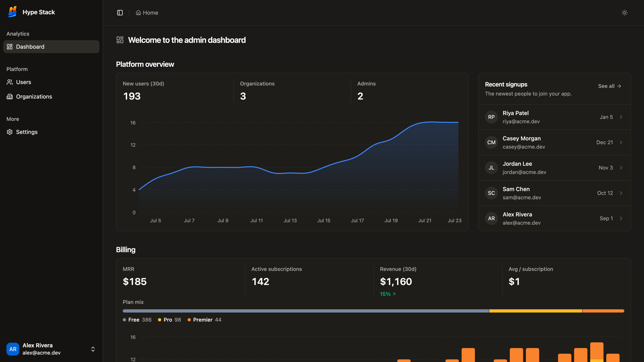Switch theme with the sun icon
This screenshot has width=644, height=362.
tap(624, 13)
